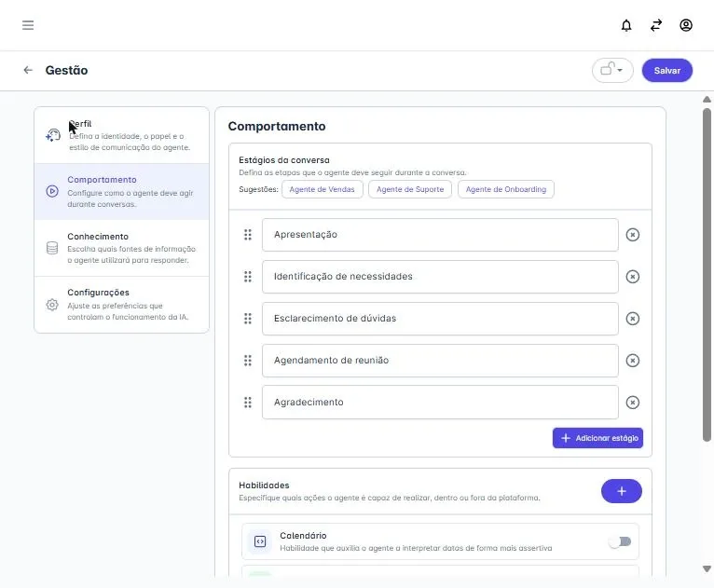The image size is (714, 588).
Task: Open the hamburger menu
Action: tap(28, 25)
